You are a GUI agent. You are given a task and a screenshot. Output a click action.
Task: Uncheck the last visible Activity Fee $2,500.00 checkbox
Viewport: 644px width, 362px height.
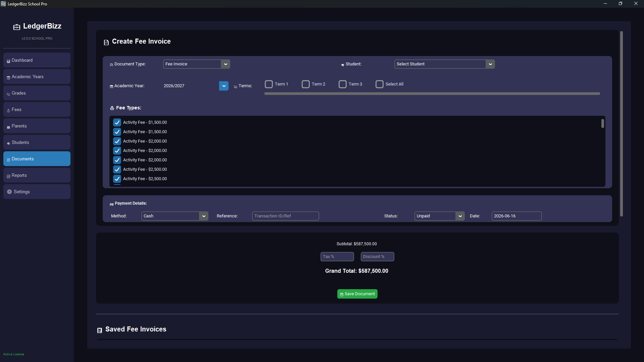tap(117, 179)
